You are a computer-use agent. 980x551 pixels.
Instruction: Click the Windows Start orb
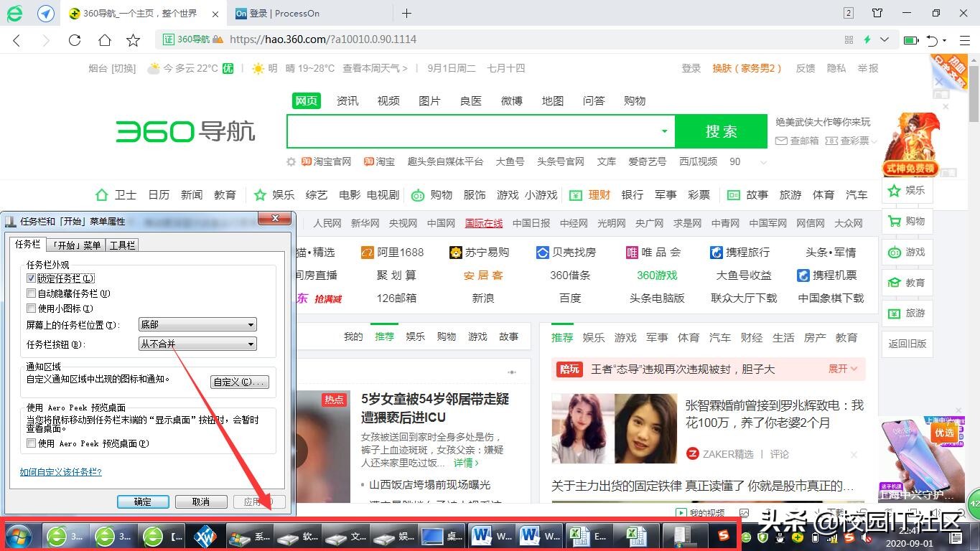[x=19, y=536]
